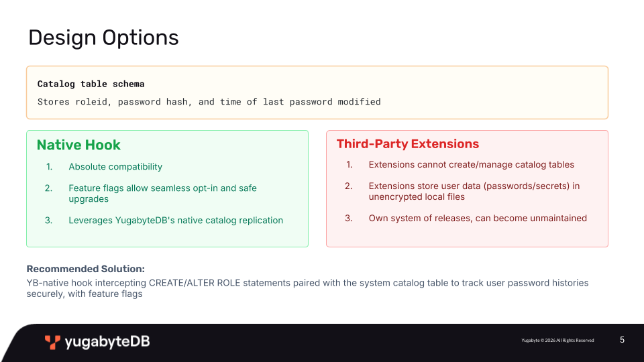
Task: Click the Native Hook heading
Action: (78, 145)
